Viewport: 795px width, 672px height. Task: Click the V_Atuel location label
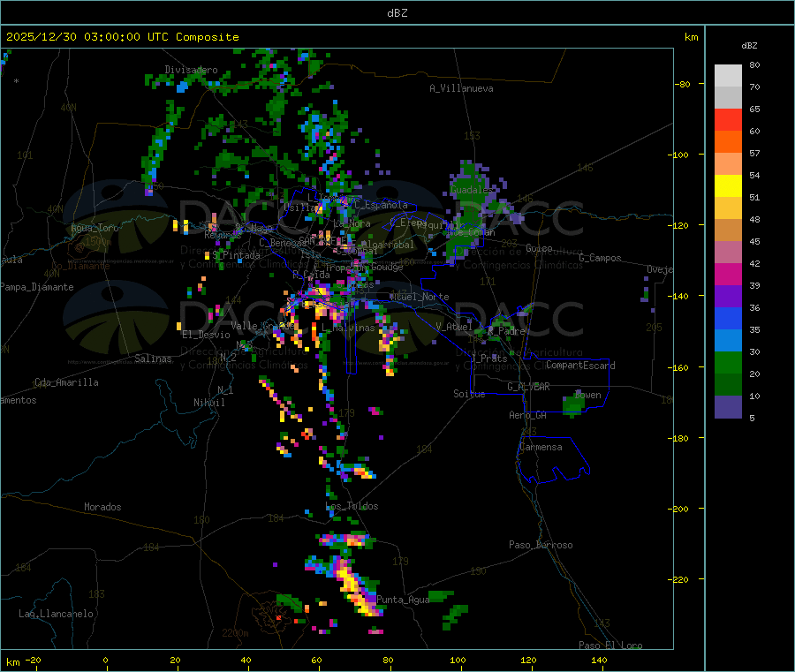pos(454,327)
